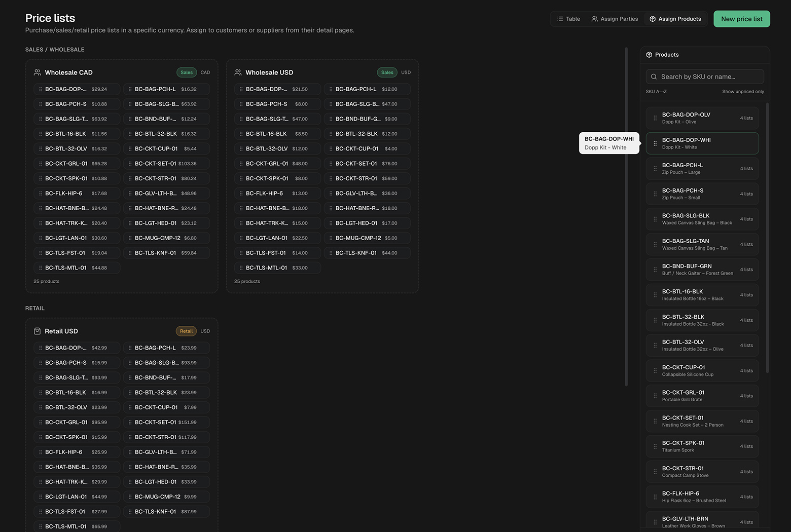Click BC-TLS-KNF-01 $44.00 chip in Wholesale USD

tap(367, 253)
